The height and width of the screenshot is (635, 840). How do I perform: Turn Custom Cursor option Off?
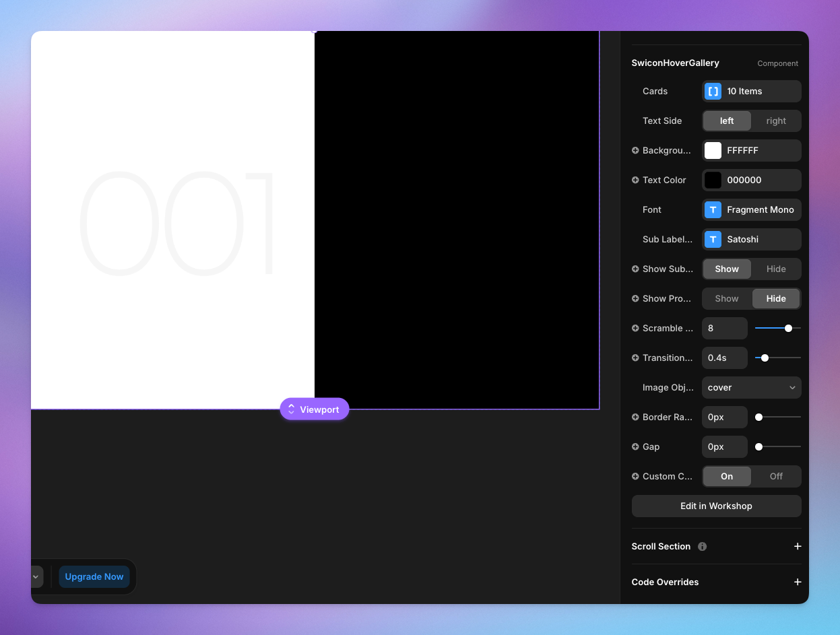click(x=776, y=477)
